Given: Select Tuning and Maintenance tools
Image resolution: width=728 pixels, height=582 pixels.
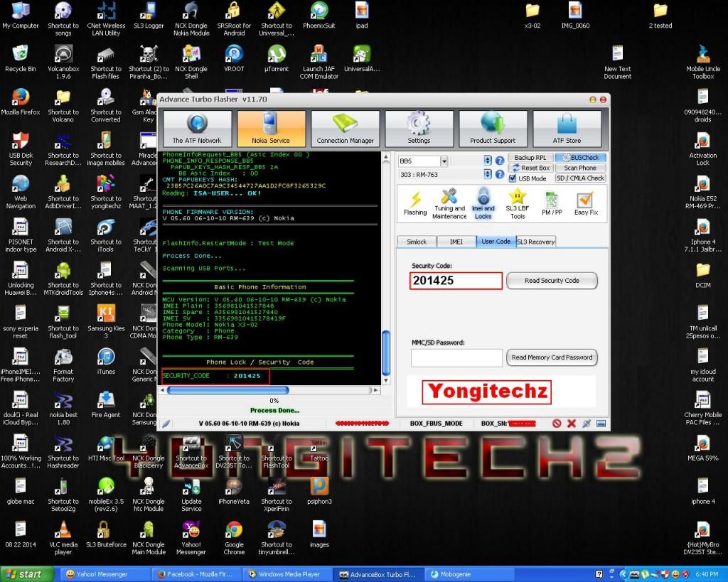Looking at the screenshot, I should 449,203.
